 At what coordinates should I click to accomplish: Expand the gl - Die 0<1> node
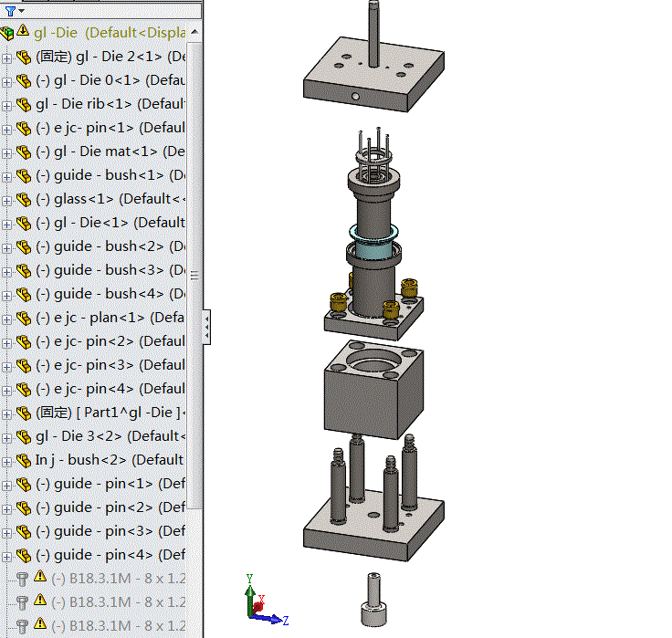(x=6, y=81)
